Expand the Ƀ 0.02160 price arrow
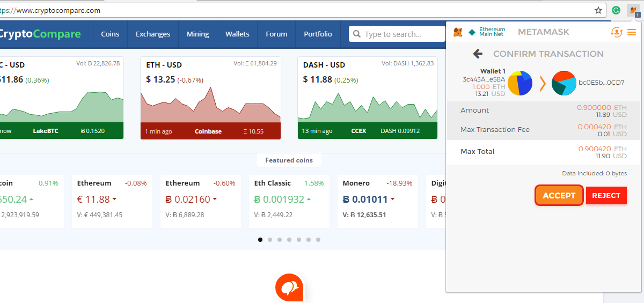The height and width of the screenshot is (303, 644). 215,199
